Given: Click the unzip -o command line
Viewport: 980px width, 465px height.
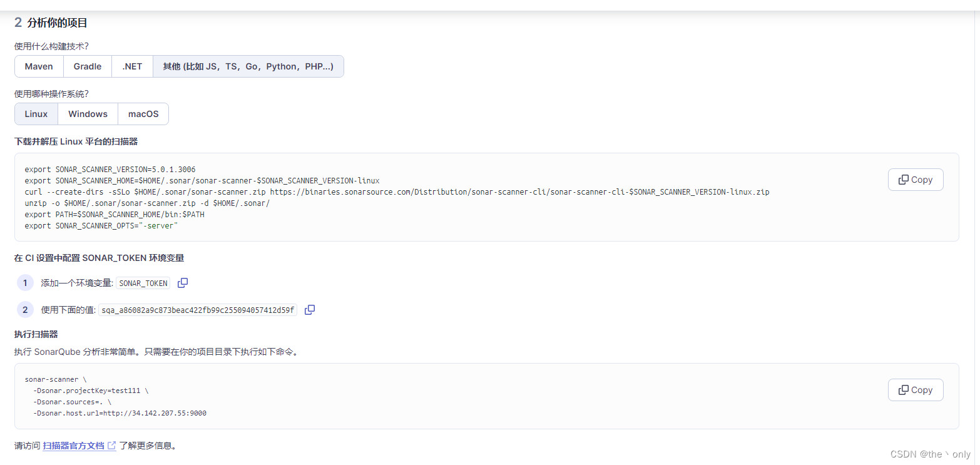Looking at the screenshot, I should pos(147,203).
